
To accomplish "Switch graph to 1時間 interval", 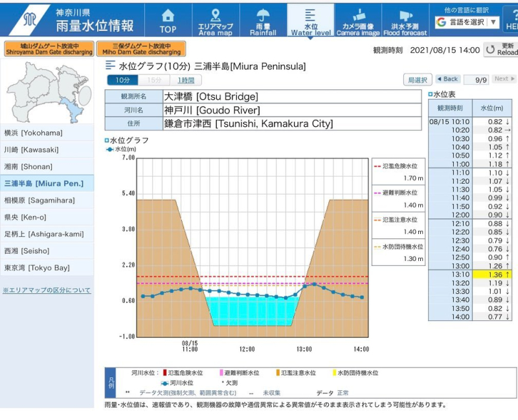I will tap(186, 80).
